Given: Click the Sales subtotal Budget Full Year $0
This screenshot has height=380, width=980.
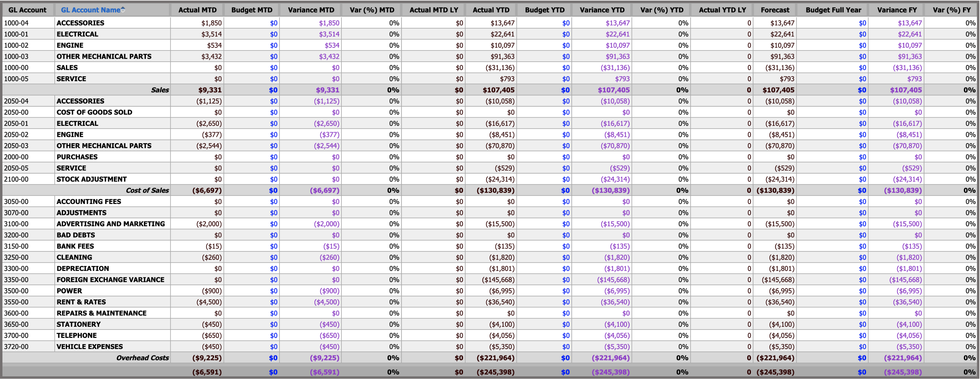Looking at the screenshot, I should (862, 90).
